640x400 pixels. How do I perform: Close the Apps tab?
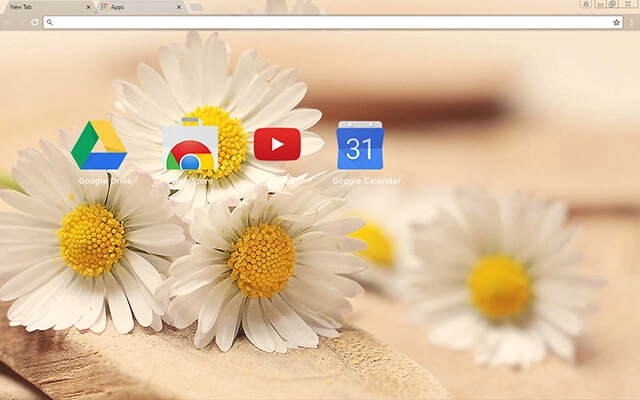[179, 7]
